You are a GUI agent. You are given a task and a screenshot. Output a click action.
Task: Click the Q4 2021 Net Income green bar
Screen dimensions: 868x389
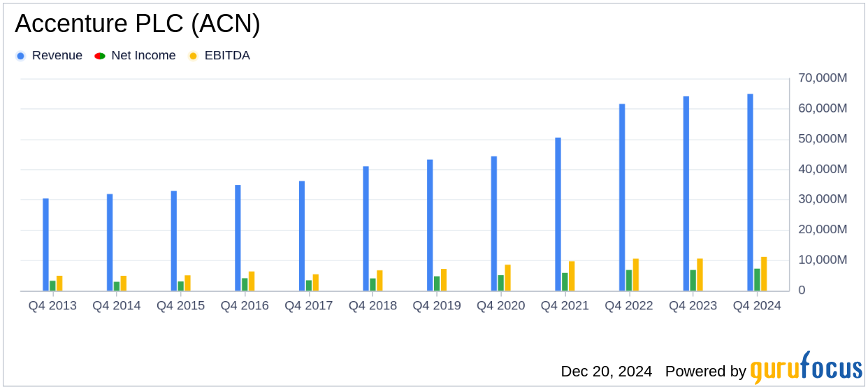click(x=565, y=281)
